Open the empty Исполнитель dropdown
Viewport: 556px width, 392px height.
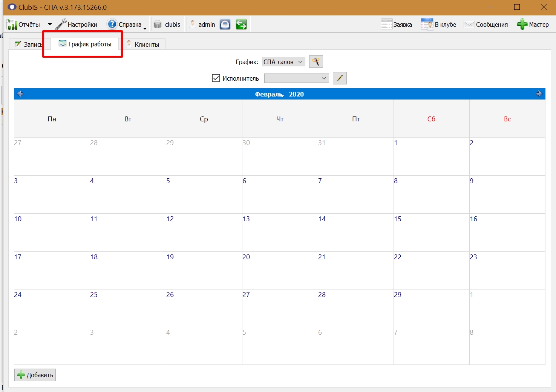click(x=296, y=78)
